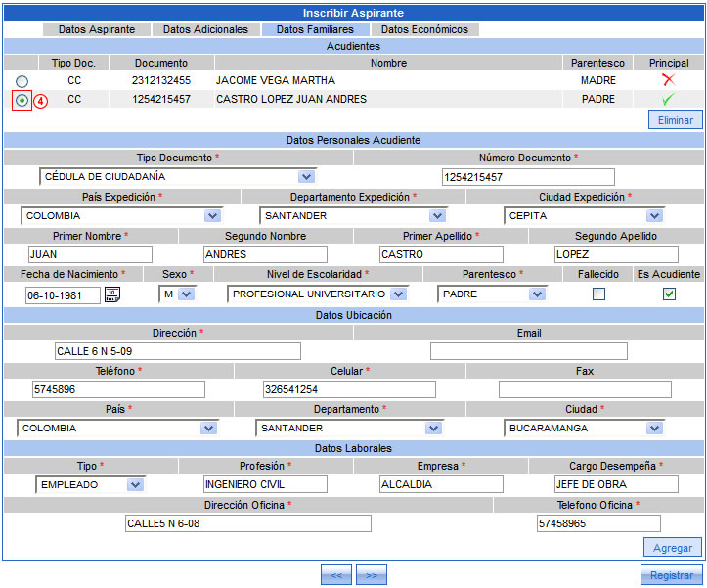This screenshot has height=588, width=707.
Task: Click the empty Fax input field
Action: coord(585,389)
